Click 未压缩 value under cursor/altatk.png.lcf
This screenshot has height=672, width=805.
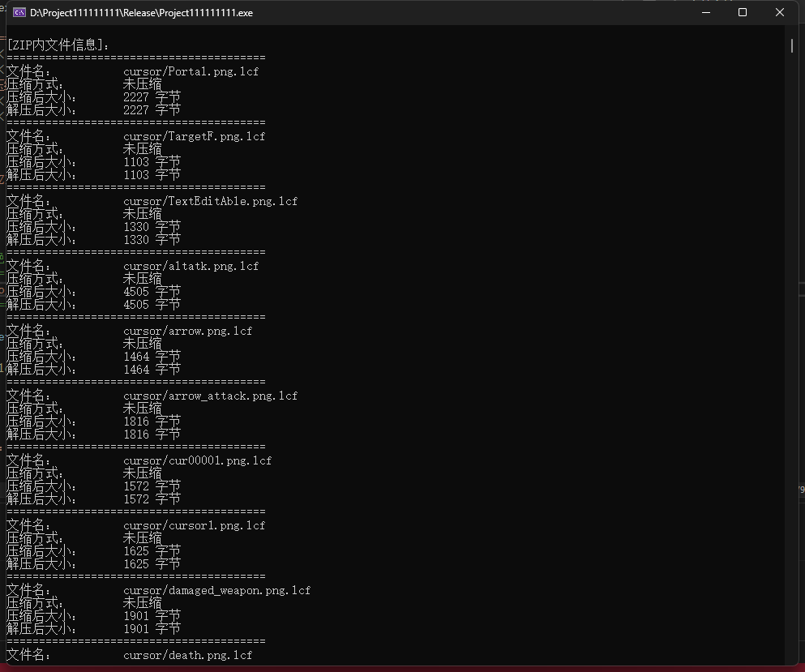(142, 279)
